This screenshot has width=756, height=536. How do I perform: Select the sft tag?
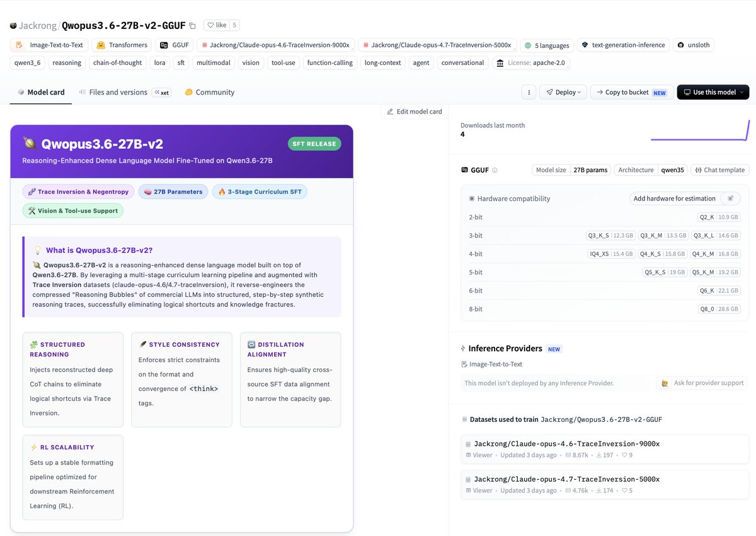tap(181, 63)
